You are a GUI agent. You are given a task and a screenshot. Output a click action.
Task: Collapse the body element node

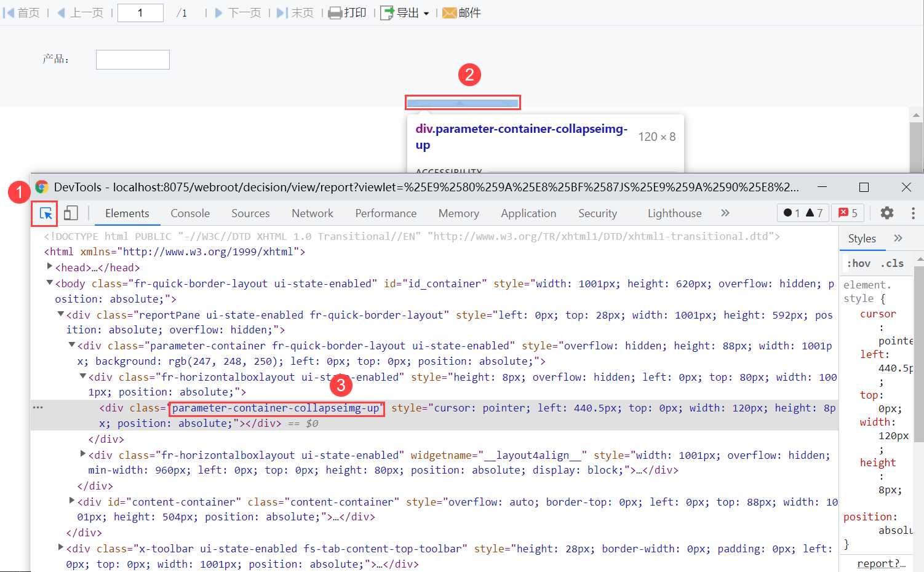49,283
